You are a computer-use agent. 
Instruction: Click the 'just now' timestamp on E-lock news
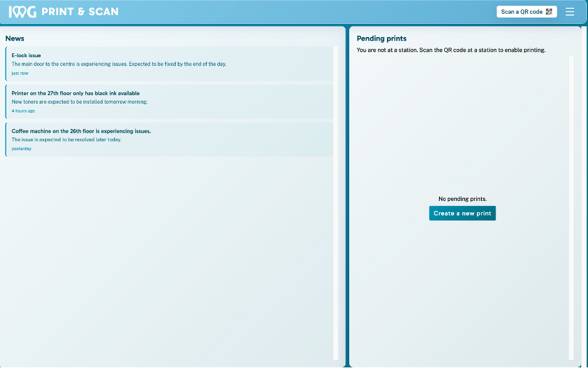20,73
